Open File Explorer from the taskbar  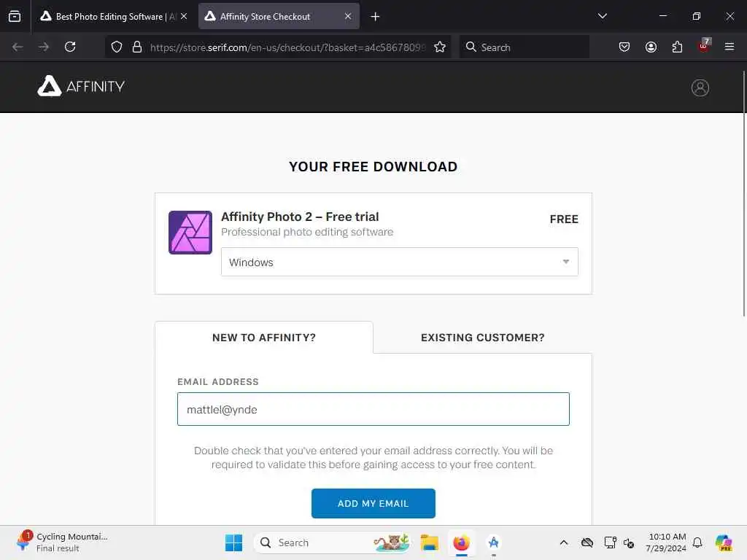tap(429, 542)
